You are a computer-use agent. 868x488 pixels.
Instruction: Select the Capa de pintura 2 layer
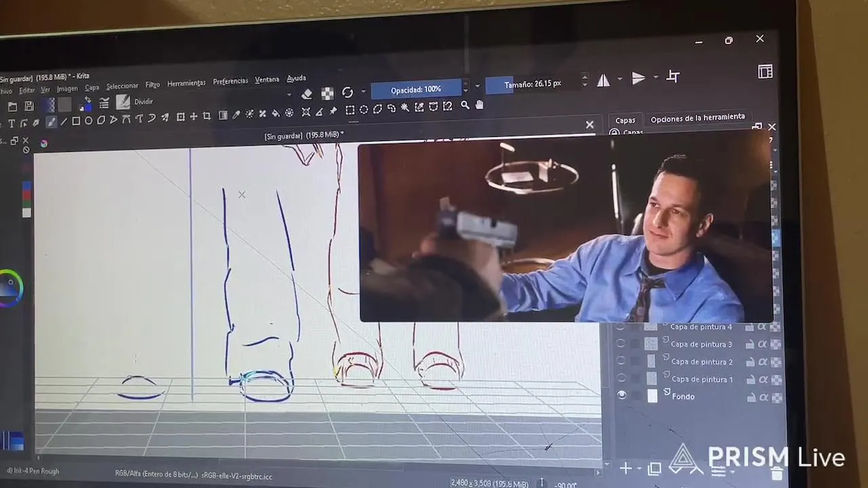point(702,361)
